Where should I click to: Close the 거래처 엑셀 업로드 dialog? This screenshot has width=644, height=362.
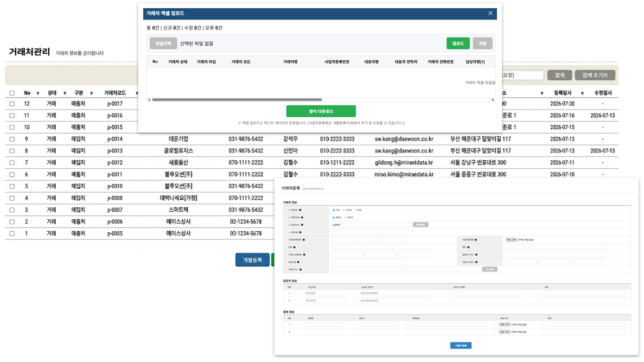coord(490,13)
